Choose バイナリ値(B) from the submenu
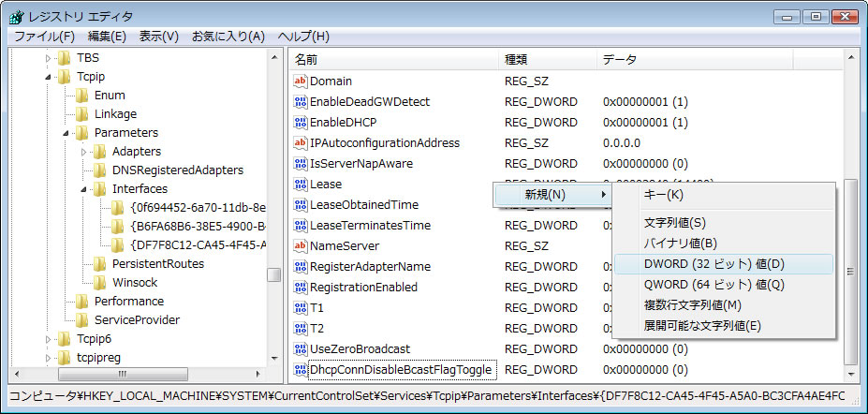 pyautogui.click(x=724, y=244)
